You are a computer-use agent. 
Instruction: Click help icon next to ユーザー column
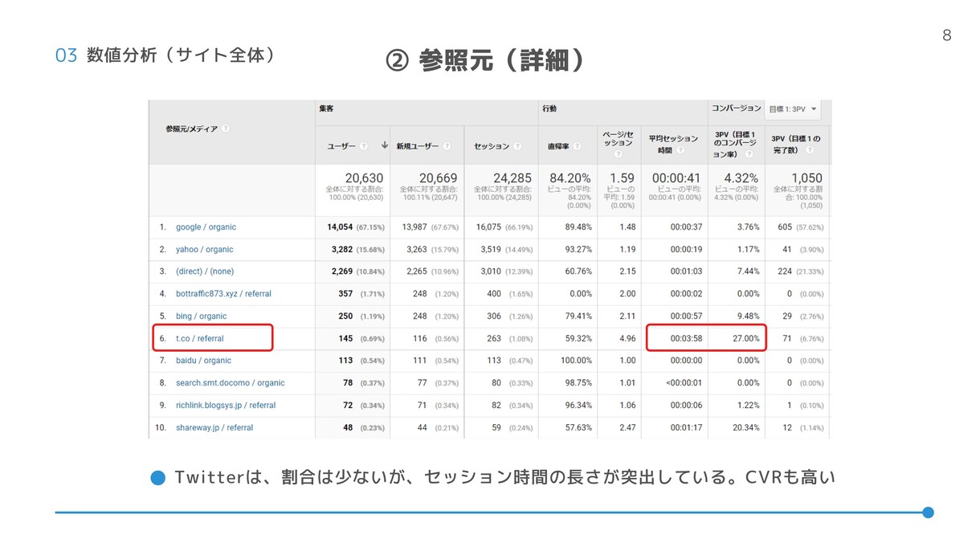pyautogui.click(x=364, y=146)
